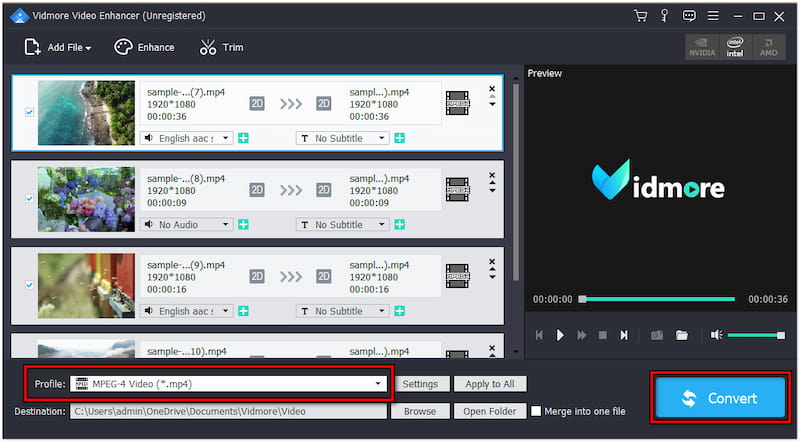The height and width of the screenshot is (442, 800).
Task: Open the Trim tool
Action: [x=221, y=47]
